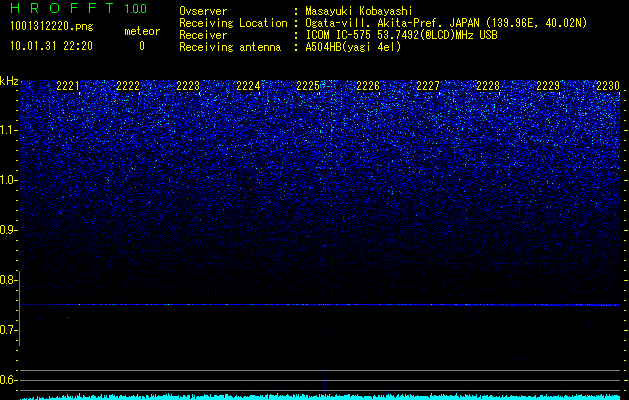Click the 'Ovserver' field label
This screenshot has height=400, width=629.
(x=203, y=11)
